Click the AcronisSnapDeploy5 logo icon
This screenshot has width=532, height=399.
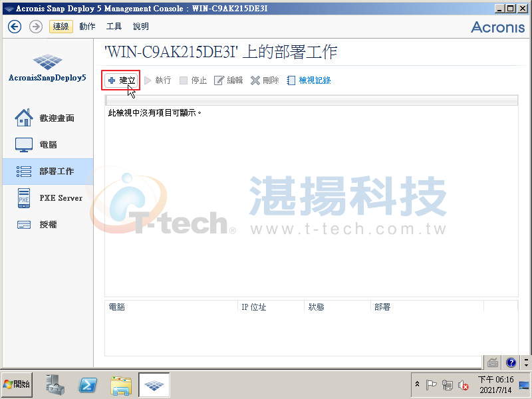pyautogui.click(x=47, y=61)
